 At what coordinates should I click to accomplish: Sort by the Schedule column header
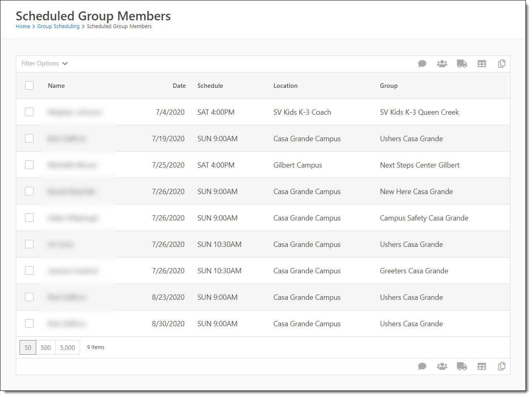tap(210, 86)
